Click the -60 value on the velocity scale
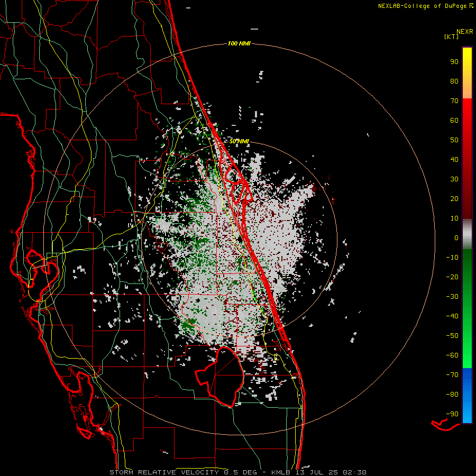This screenshot has height=476, width=476. [x=452, y=355]
